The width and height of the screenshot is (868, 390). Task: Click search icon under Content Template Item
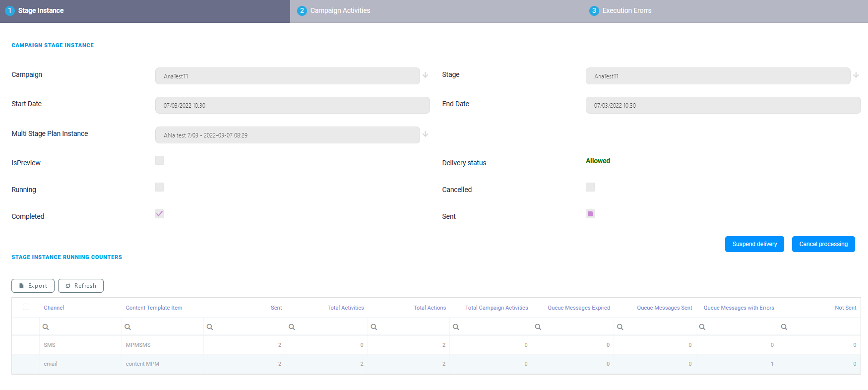pos(127,327)
